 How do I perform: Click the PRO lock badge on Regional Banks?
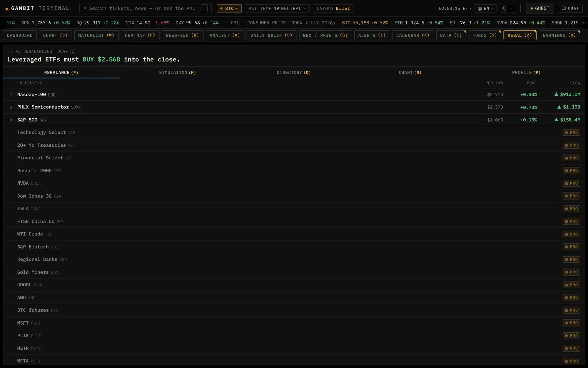(x=571, y=260)
